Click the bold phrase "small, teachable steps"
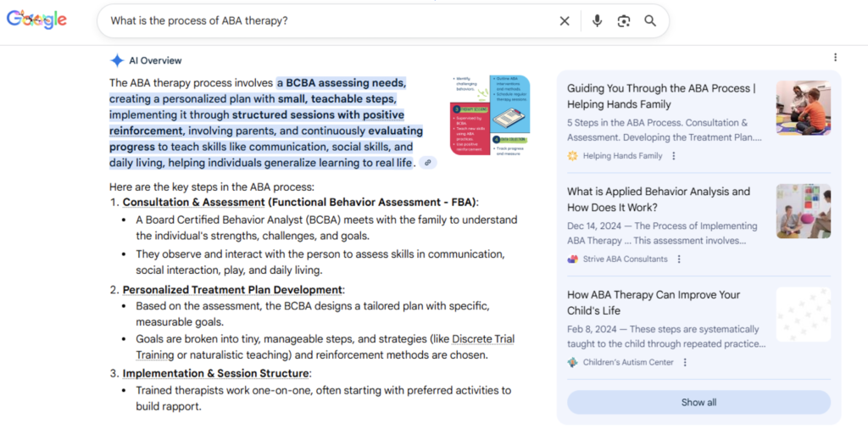This screenshot has width=868, height=435. [336, 99]
